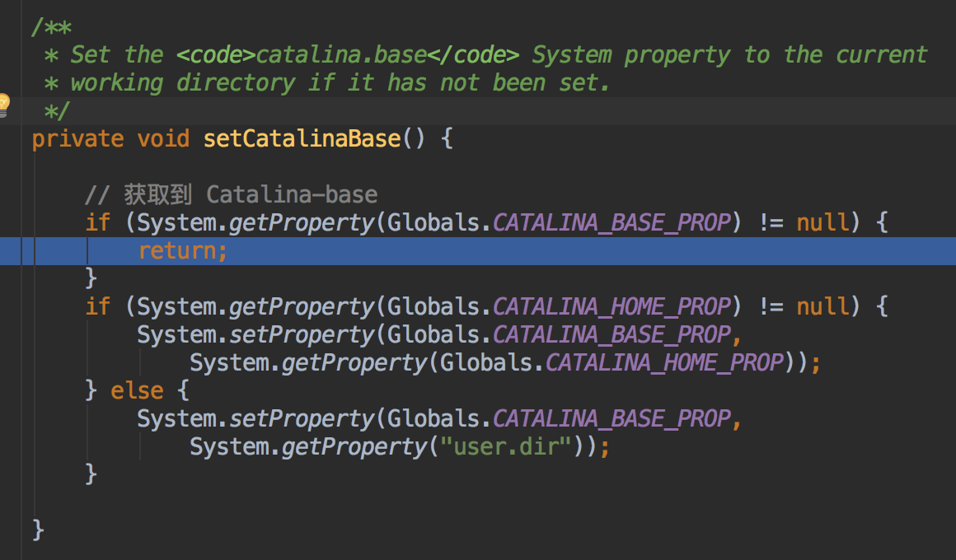956x560 pixels.
Task: Click the intention lightbulb icon in gutter
Action: [x=3, y=105]
